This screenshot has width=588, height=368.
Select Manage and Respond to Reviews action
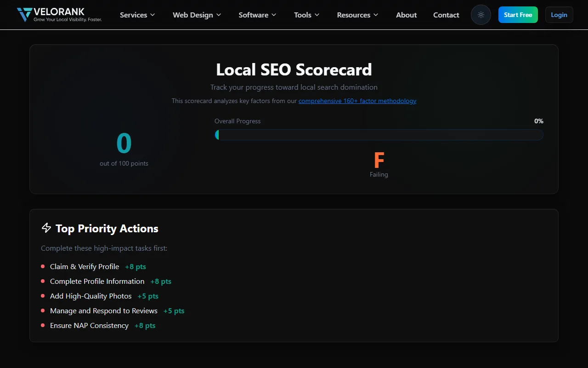click(104, 311)
